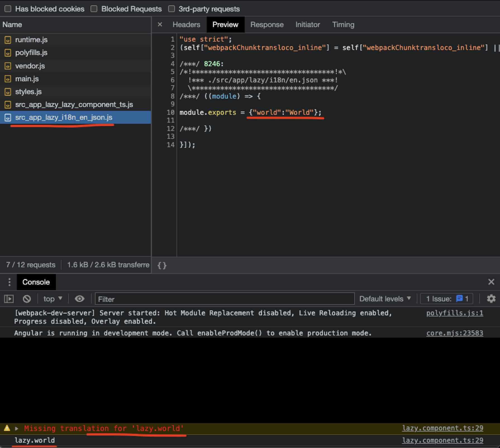Clear the console messages
This screenshot has height=448, width=500.
point(27,299)
